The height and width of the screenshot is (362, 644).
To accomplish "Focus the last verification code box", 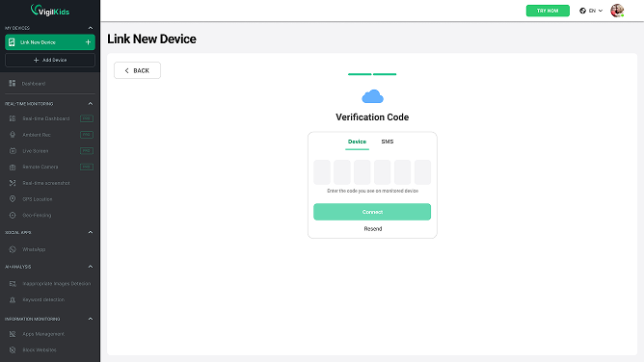I will [x=422, y=172].
